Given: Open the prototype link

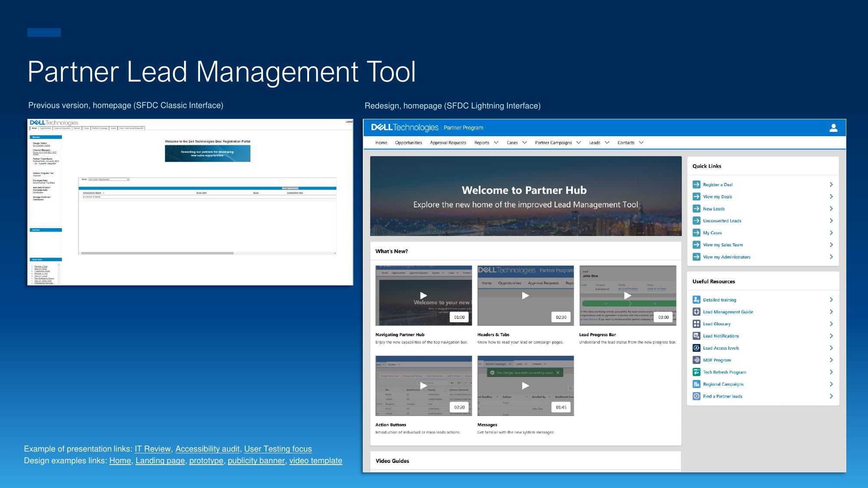Looking at the screenshot, I should click(206, 461).
